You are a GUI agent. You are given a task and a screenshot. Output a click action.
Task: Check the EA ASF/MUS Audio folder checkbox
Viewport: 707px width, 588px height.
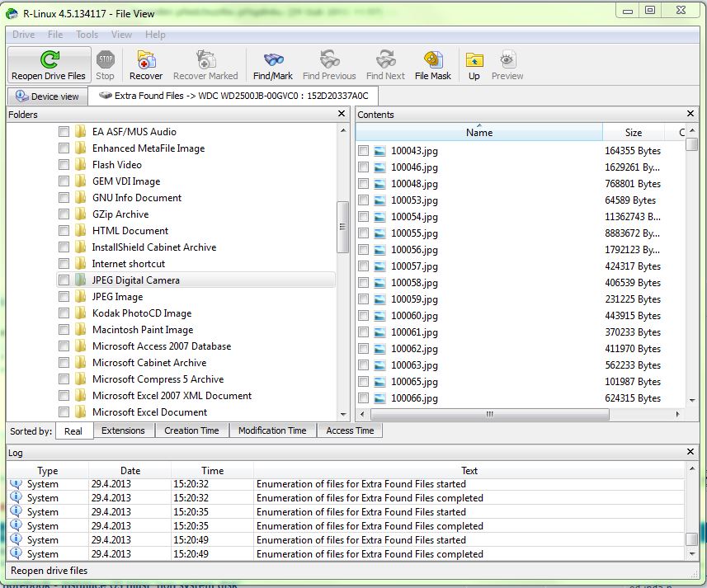(x=64, y=132)
